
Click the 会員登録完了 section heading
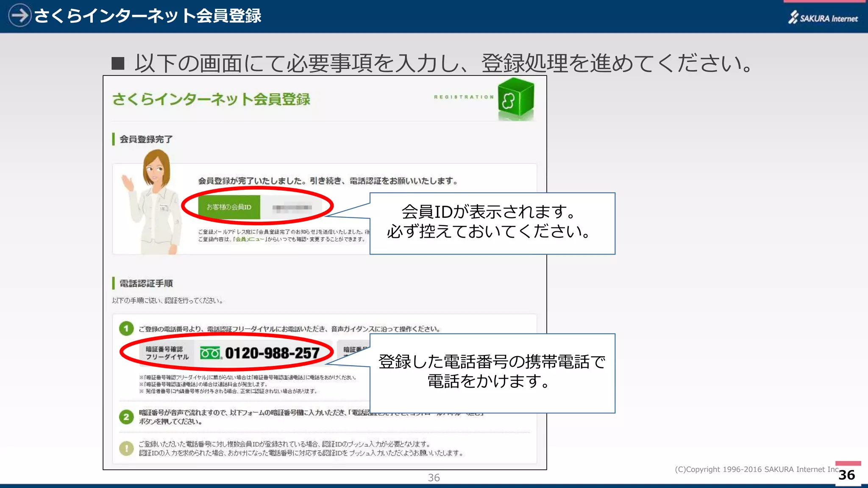tap(146, 139)
